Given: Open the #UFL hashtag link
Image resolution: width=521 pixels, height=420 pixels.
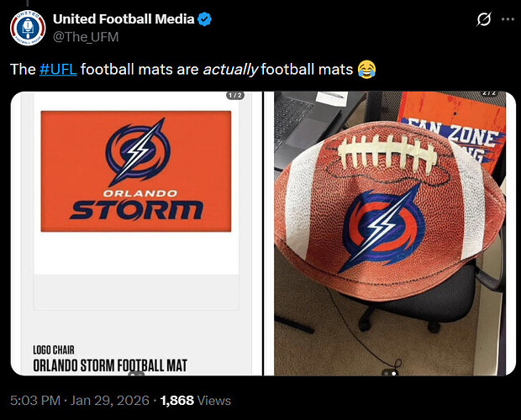Looking at the screenshot, I should (x=58, y=70).
